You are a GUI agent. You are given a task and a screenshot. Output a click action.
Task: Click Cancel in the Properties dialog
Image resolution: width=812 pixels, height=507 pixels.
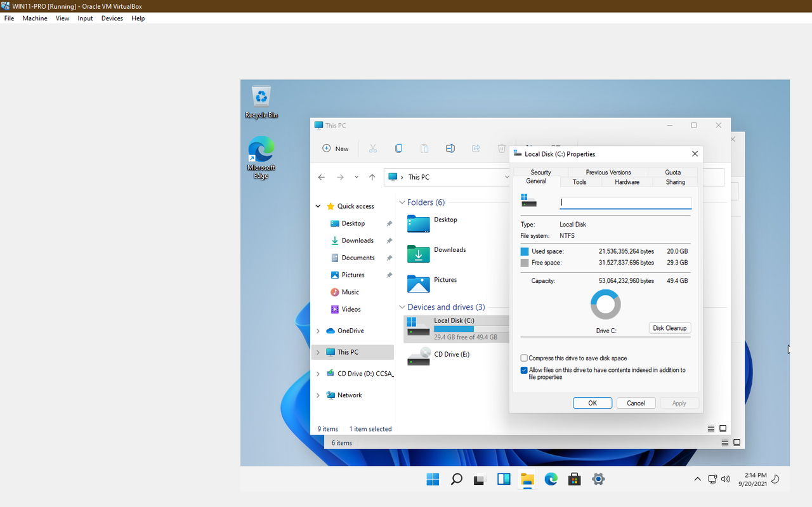click(x=636, y=403)
